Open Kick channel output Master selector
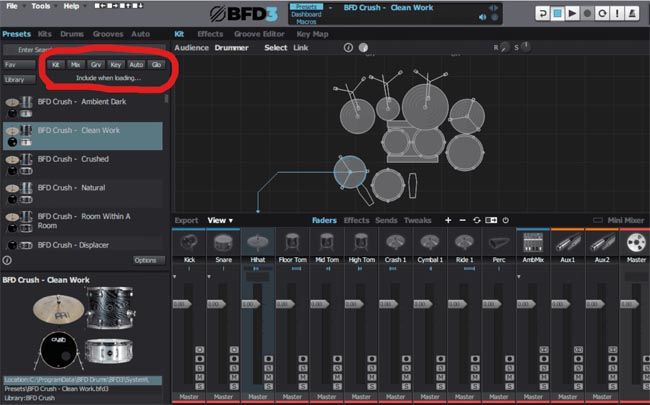Viewport: 650px width, 405px height. coord(189,397)
